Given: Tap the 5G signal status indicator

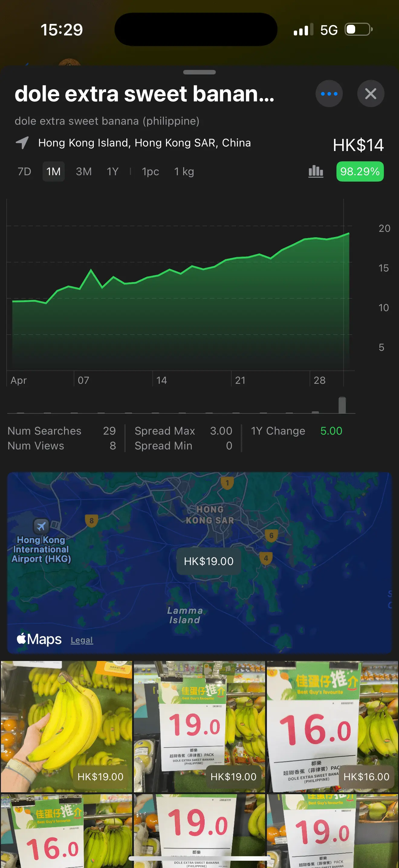Looking at the screenshot, I should (x=329, y=30).
